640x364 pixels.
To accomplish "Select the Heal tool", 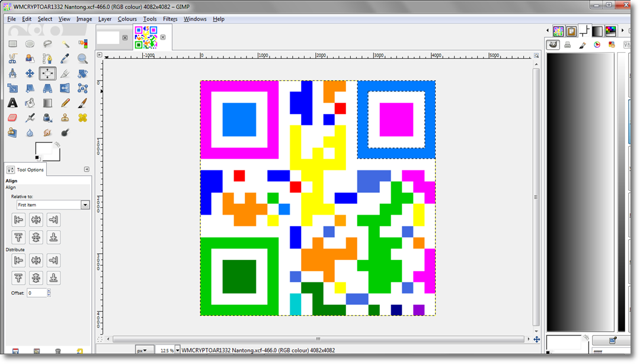I will [x=82, y=118].
